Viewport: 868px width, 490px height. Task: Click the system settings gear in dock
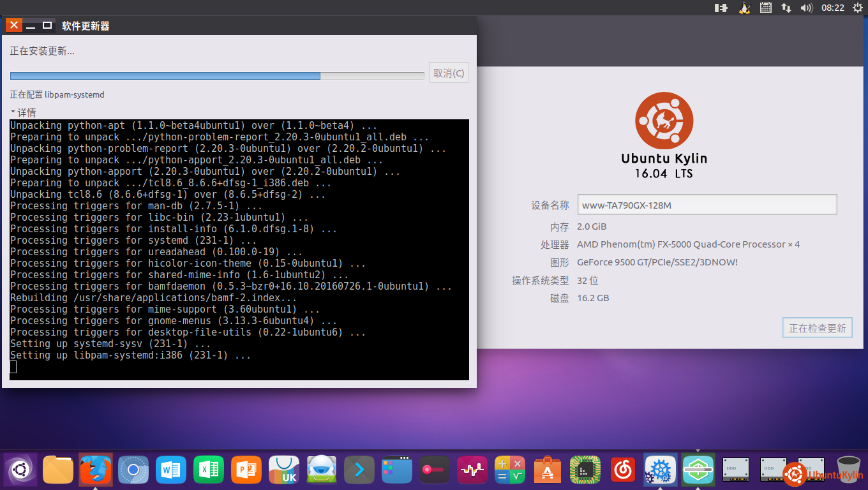[660, 470]
